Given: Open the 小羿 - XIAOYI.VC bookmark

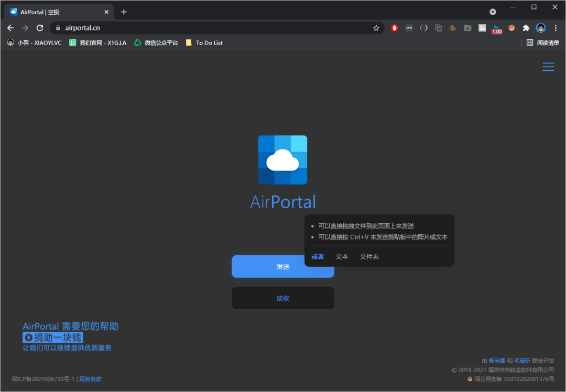Looking at the screenshot, I should click(x=34, y=42).
